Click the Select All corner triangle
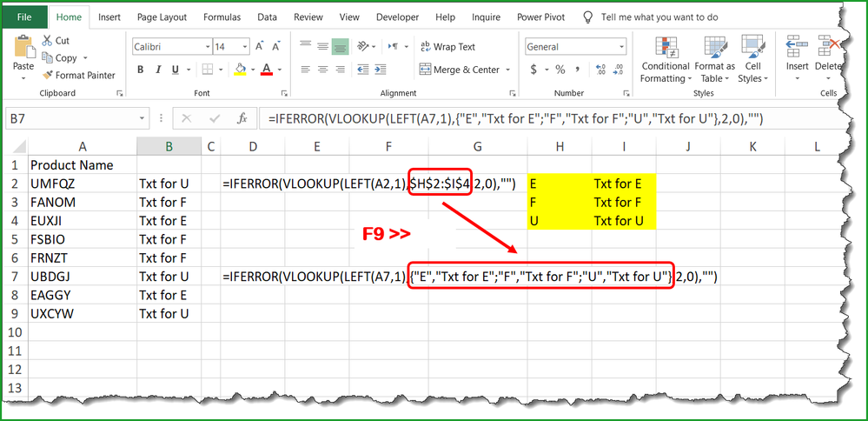The height and width of the screenshot is (421, 868). click(17, 147)
